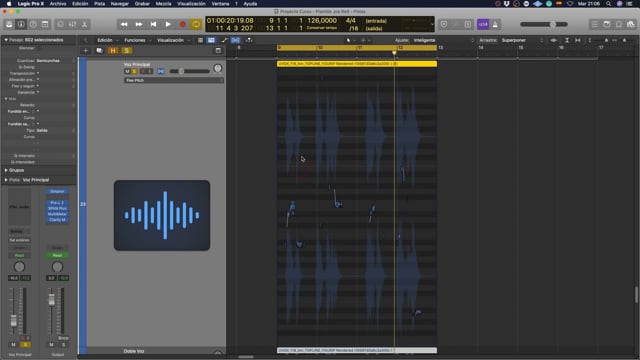This screenshot has height=360, width=640.
Task: Open the left-click pointer tool menu
Action: 350,40
